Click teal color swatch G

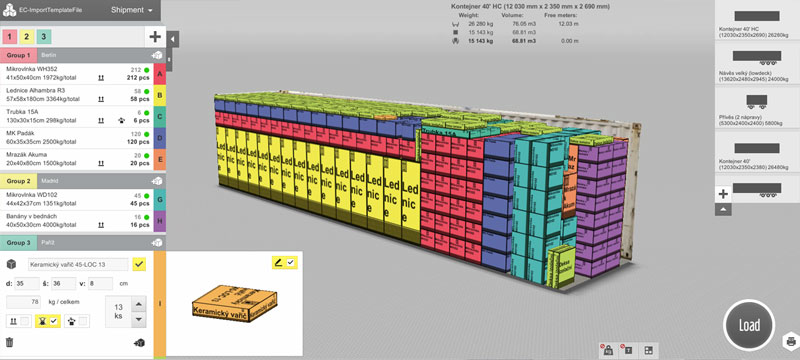pyautogui.click(x=160, y=199)
